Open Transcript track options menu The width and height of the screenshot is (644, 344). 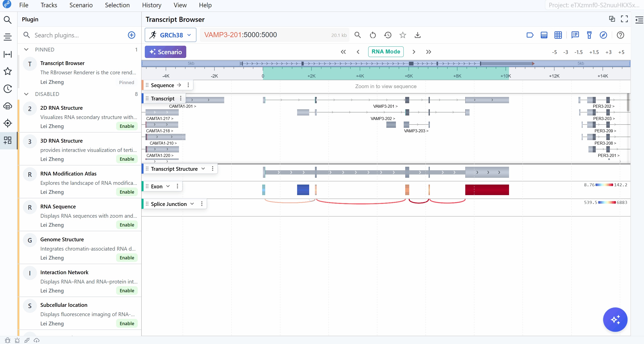(x=180, y=98)
